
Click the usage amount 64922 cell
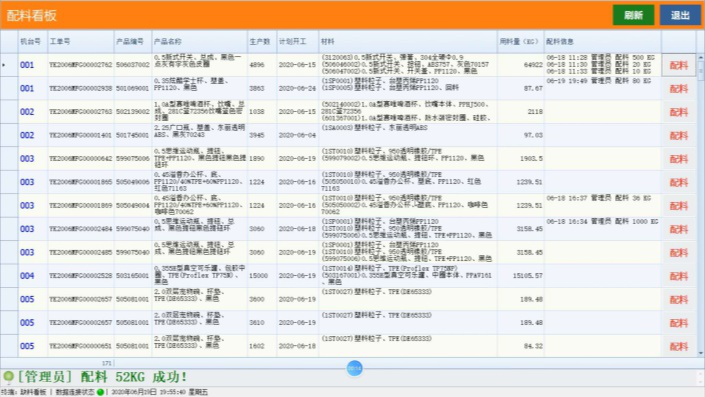(x=521, y=65)
